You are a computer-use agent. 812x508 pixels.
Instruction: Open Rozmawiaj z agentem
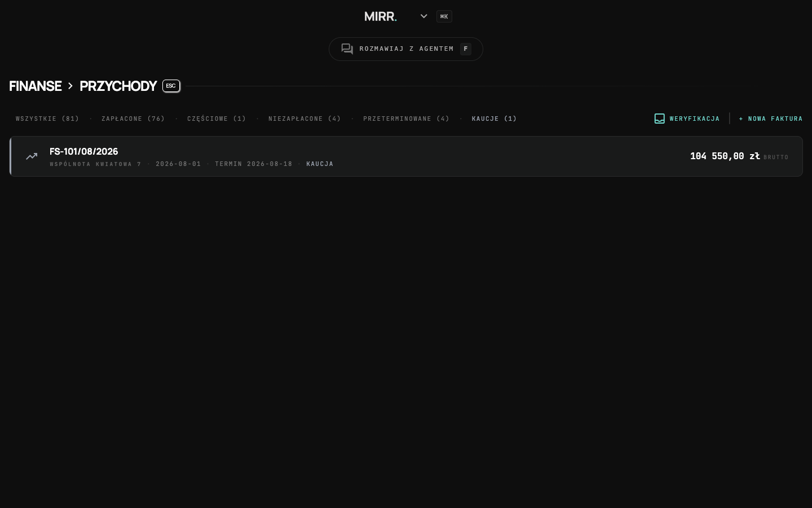(406, 49)
